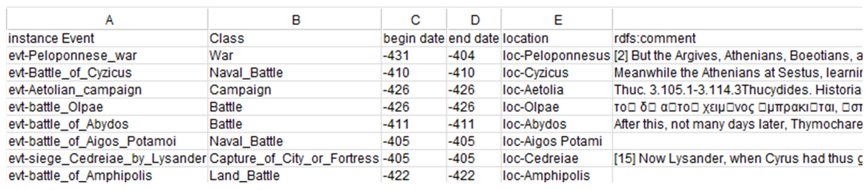Select column B header

295,20
